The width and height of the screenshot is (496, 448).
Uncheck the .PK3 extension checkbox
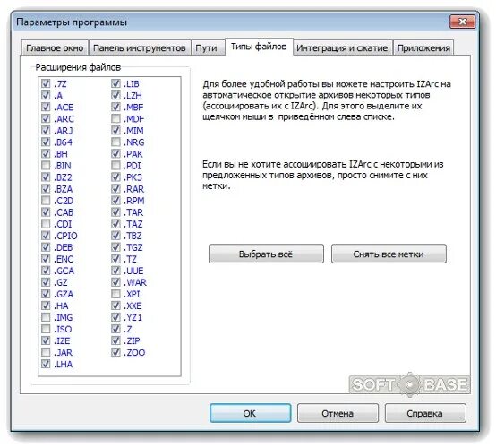(x=115, y=177)
